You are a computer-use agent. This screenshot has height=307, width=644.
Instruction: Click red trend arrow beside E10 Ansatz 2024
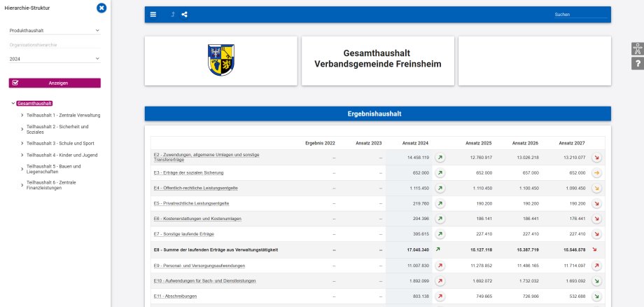click(440, 281)
